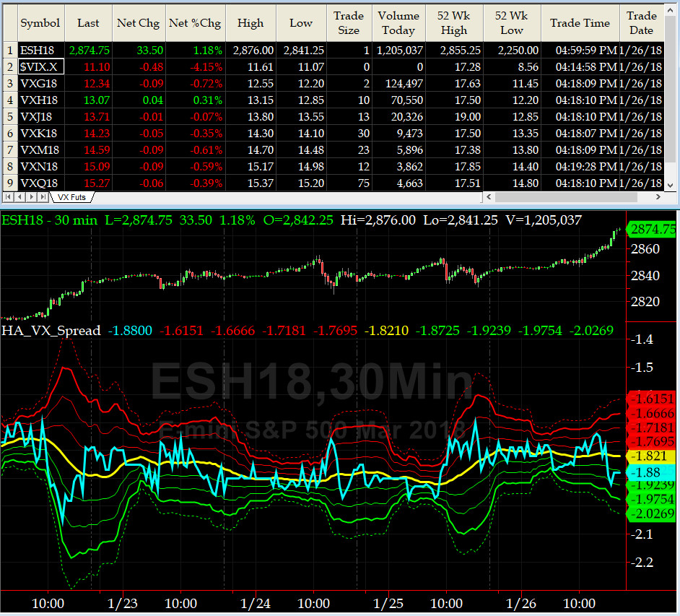Click the 1/26 date label on time axis
680x616 pixels.
521,604
